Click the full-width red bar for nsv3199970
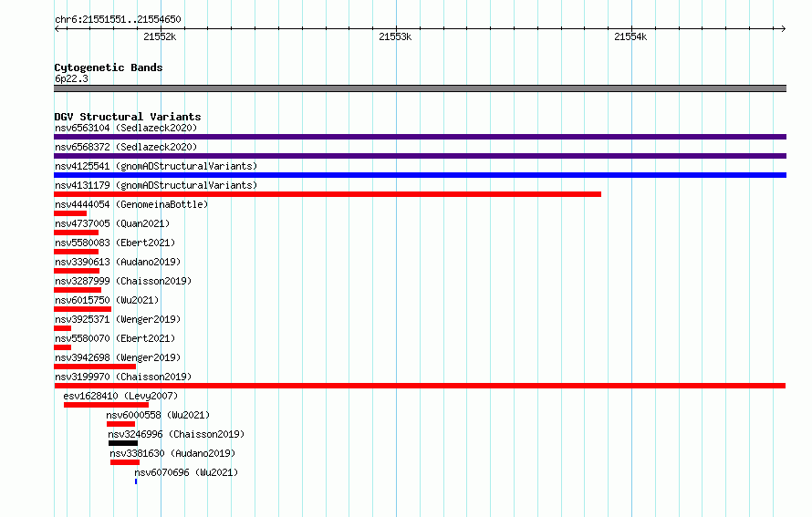Viewport: 812px width, 517px height. 420,386
